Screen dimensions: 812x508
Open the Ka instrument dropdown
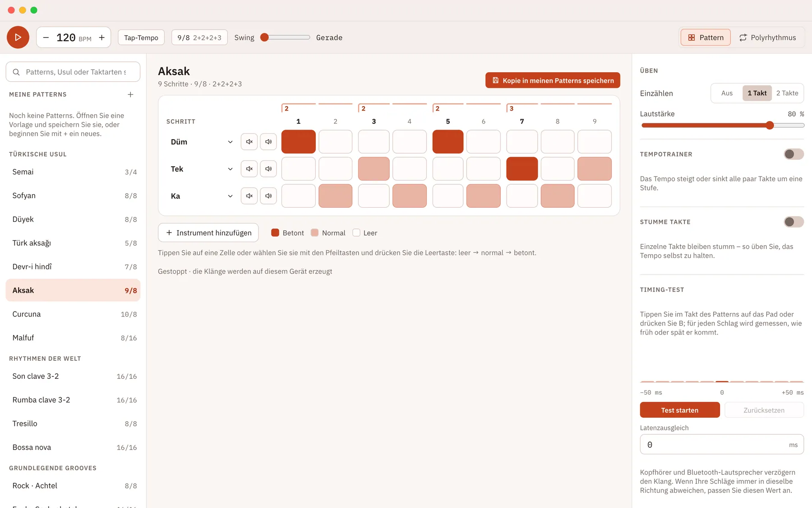pos(202,196)
